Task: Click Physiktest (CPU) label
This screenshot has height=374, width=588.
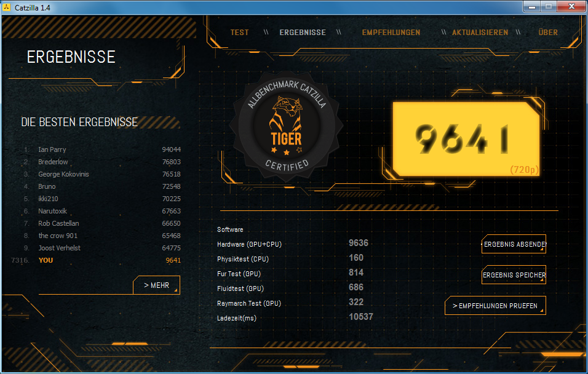Action: pos(242,259)
